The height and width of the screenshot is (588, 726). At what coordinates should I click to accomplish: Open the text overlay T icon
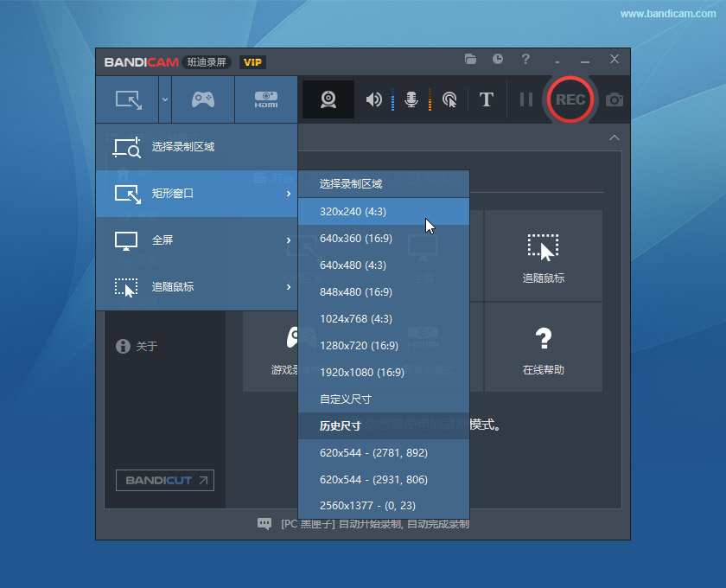click(486, 99)
